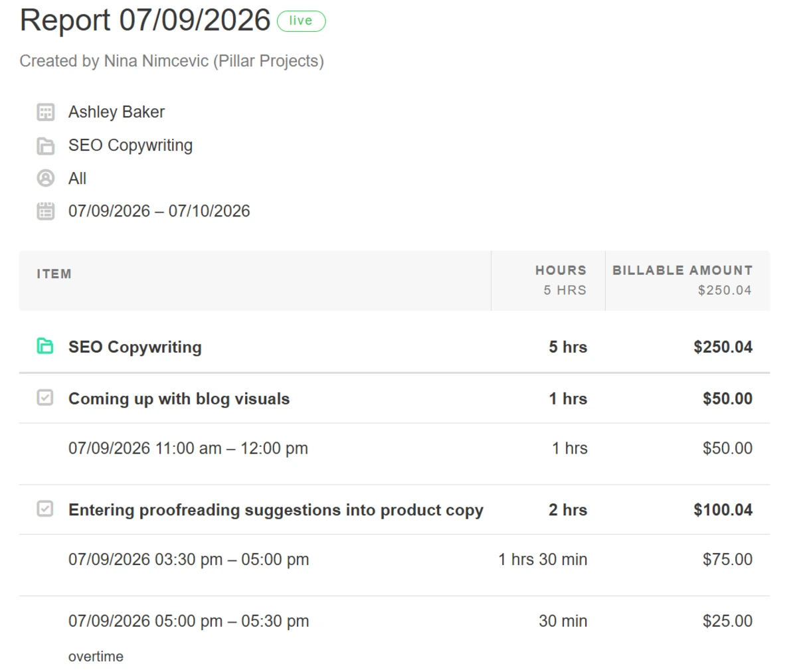Click the project folder icon beside SEO Copywriting filter
The image size is (797, 672).
45,145
